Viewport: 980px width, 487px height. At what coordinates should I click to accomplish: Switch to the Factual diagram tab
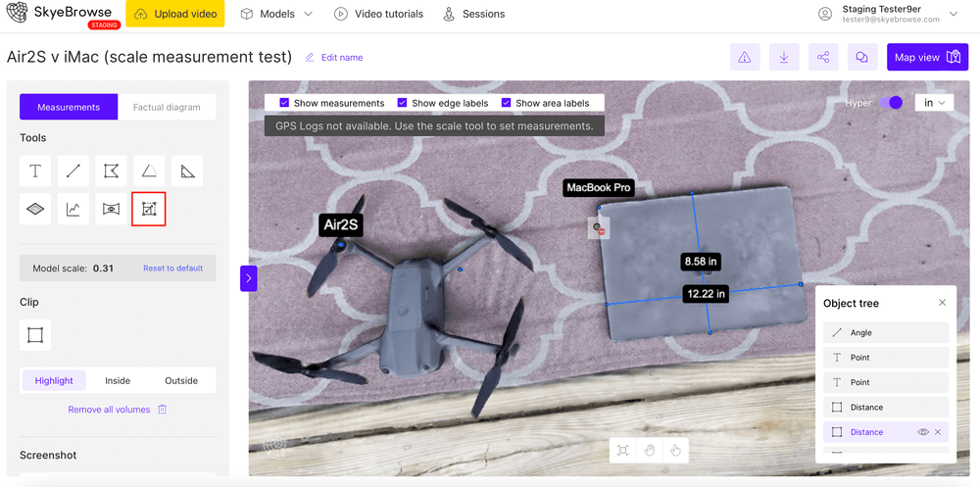tap(167, 107)
